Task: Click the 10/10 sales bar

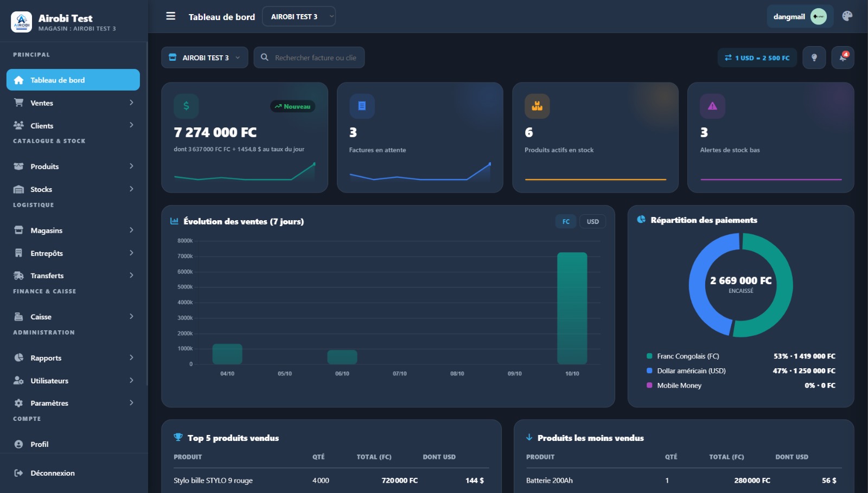Action: point(572,308)
